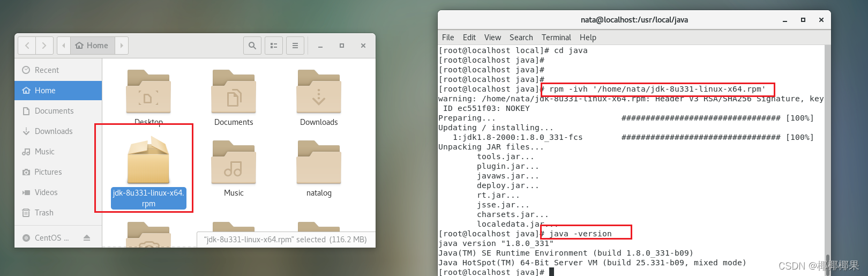The width and height of the screenshot is (868, 276).
Task: Open Documents in the sidebar
Action: pyautogui.click(x=58, y=111)
